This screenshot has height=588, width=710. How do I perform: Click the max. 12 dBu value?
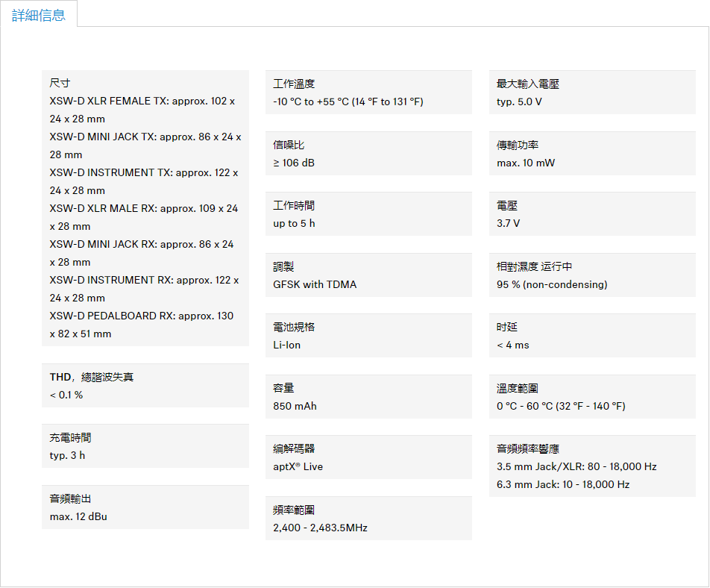point(78,516)
